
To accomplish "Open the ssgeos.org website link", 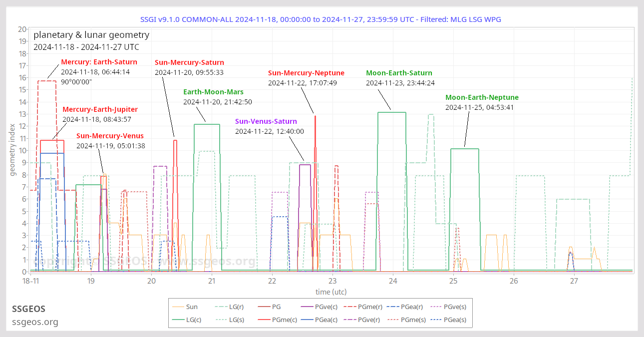I will coord(35,322).
